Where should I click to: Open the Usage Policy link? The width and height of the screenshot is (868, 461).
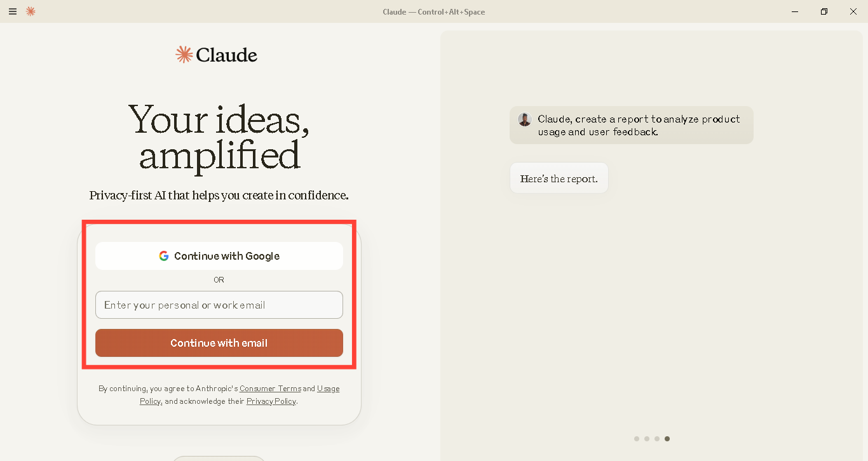point(329,388)
